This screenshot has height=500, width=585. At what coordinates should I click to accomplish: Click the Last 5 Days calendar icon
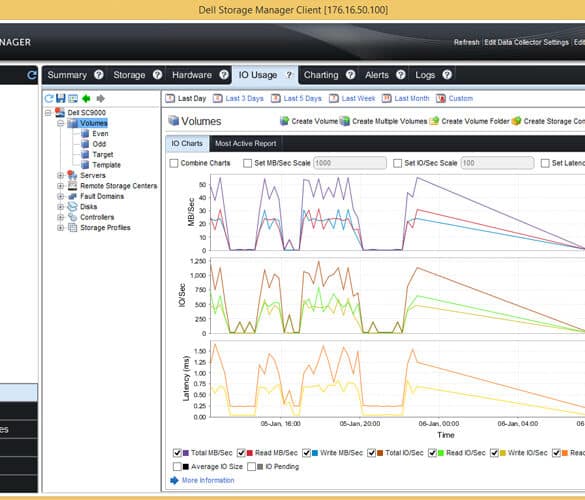point(276,99)
